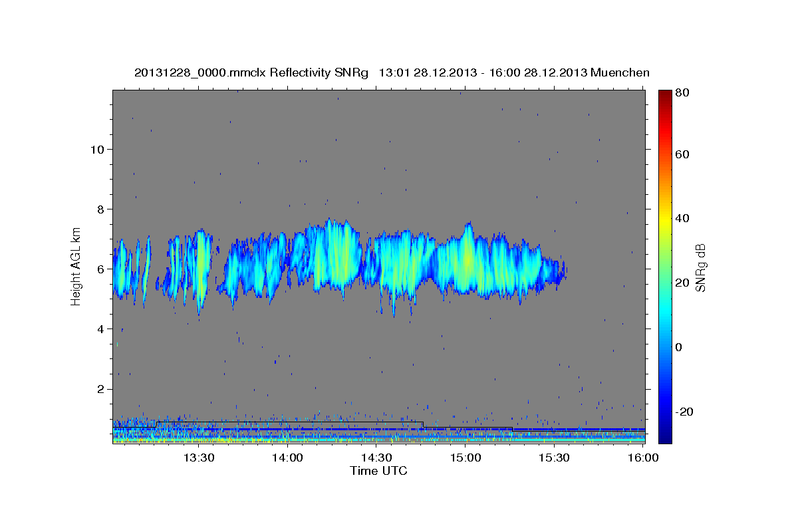
Task: Click the height tick label 6
Action: (x=100, y=269)
